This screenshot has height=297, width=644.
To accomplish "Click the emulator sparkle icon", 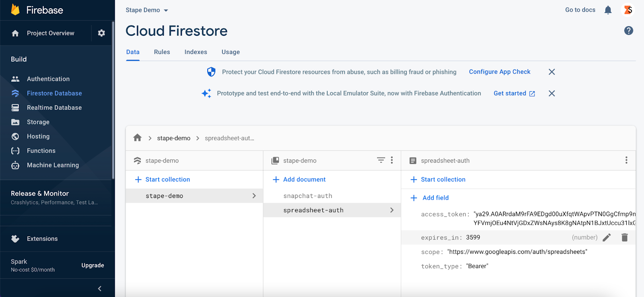I will 206,93.
